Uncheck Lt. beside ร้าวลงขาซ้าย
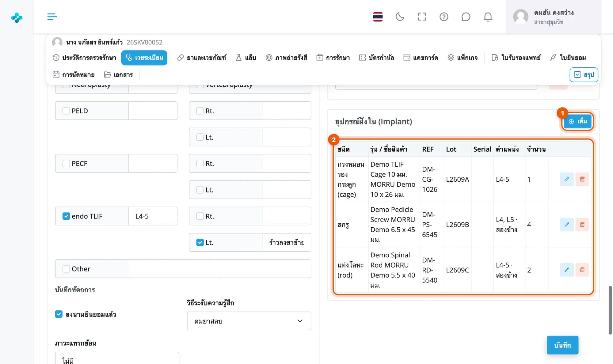This screenshot has height=364, width=613. [200, 242]
